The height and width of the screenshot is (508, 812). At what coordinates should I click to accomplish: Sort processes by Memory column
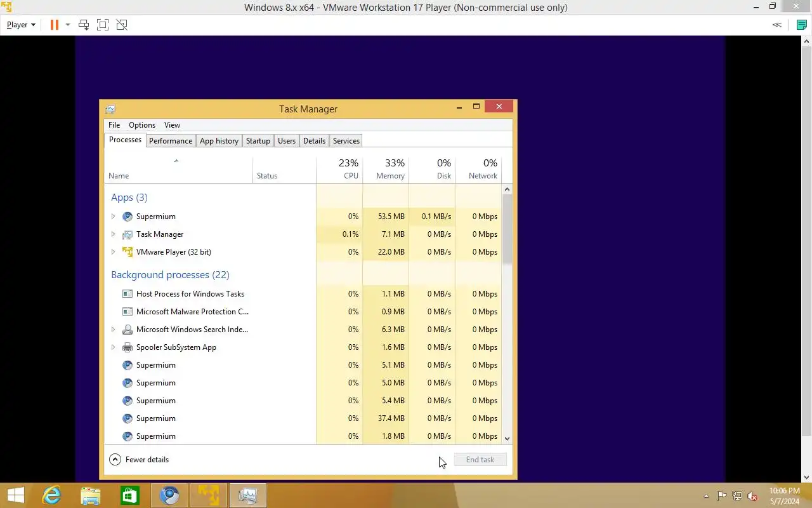[x=386, y=170]
